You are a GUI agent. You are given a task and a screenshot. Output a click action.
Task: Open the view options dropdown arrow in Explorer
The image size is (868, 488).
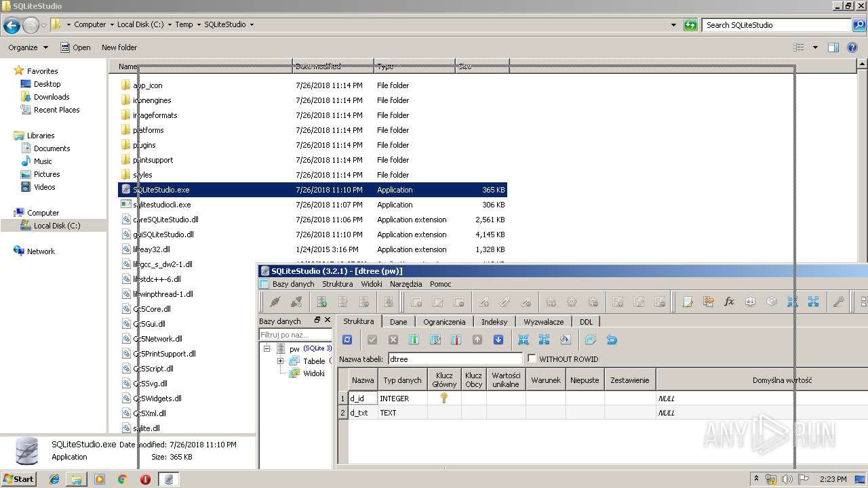tap(815, 47)
